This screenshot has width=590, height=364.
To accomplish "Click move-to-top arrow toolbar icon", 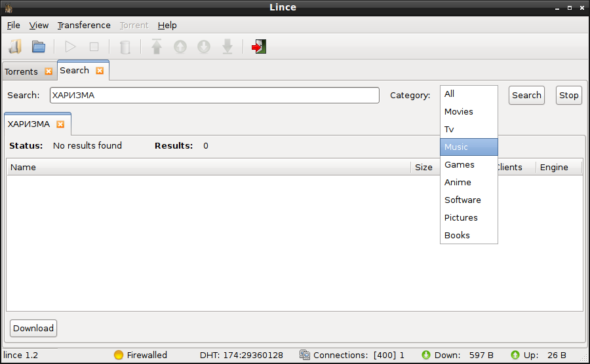I will pos(157,46).
